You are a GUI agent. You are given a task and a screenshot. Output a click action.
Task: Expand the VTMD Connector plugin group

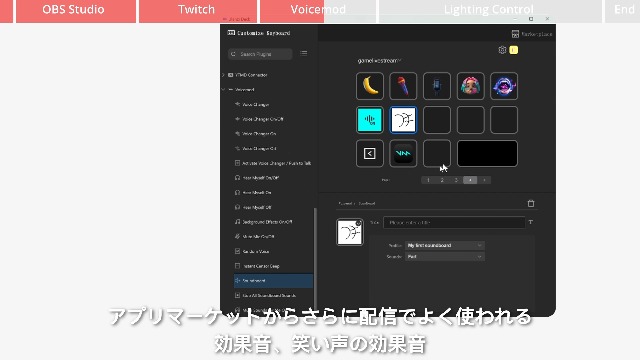pyautogui.click(x=223, y=75)
